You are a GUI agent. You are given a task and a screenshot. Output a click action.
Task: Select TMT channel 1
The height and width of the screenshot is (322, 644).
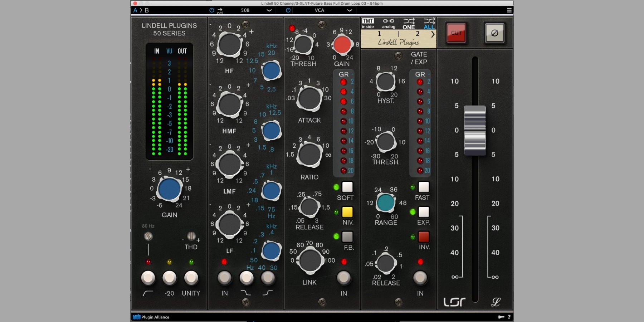coord(379,34)
